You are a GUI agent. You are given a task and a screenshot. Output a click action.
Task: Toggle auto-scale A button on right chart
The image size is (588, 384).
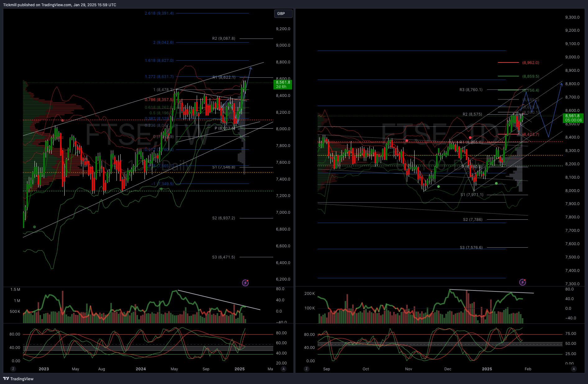(574, 369)
